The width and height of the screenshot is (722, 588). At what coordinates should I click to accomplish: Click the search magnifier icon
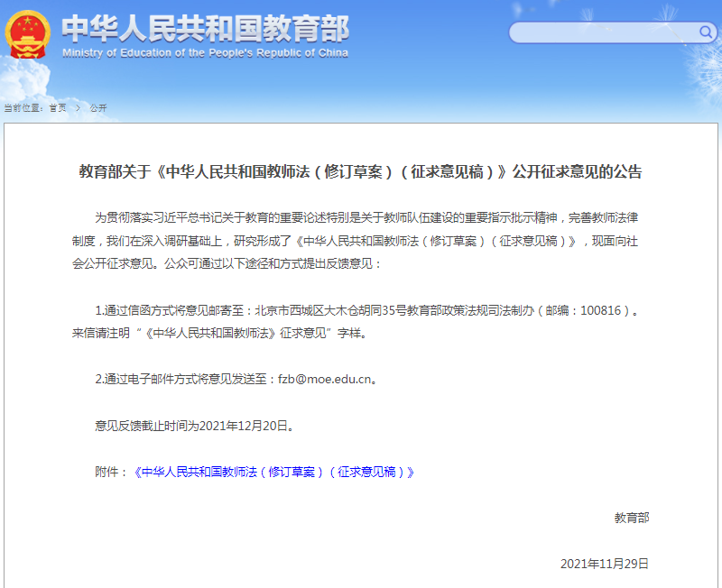706,32
